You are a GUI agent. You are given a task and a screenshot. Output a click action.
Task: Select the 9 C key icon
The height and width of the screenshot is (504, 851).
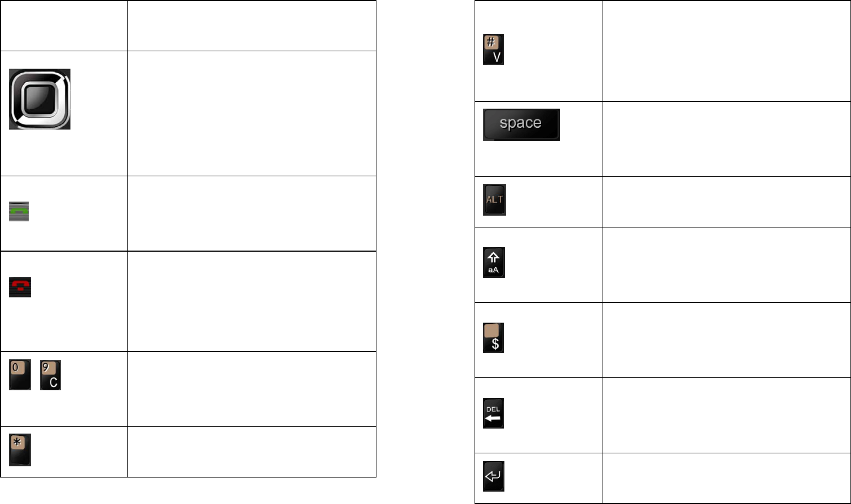50,375
